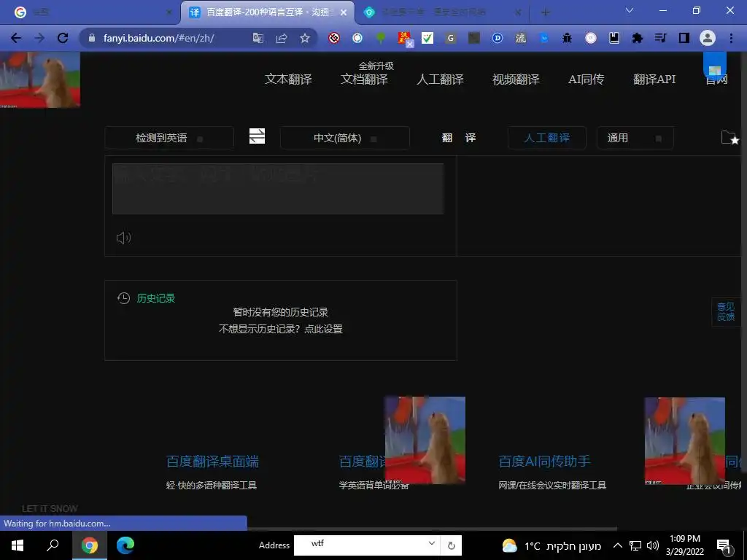Show hidden system tray icons
The height and width of the screenshot is (560, 747).
(617, 545)
